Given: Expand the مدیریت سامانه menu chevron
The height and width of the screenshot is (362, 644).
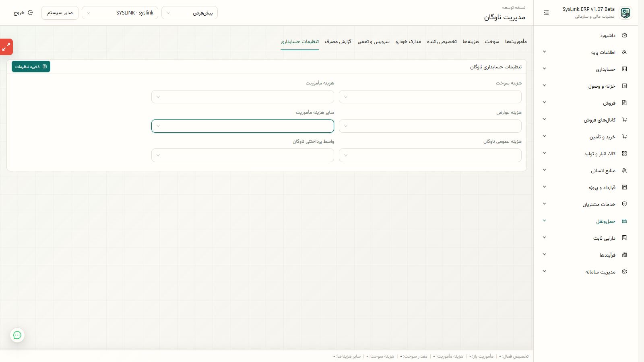Looking at the screenshot, I should (544, 271).
